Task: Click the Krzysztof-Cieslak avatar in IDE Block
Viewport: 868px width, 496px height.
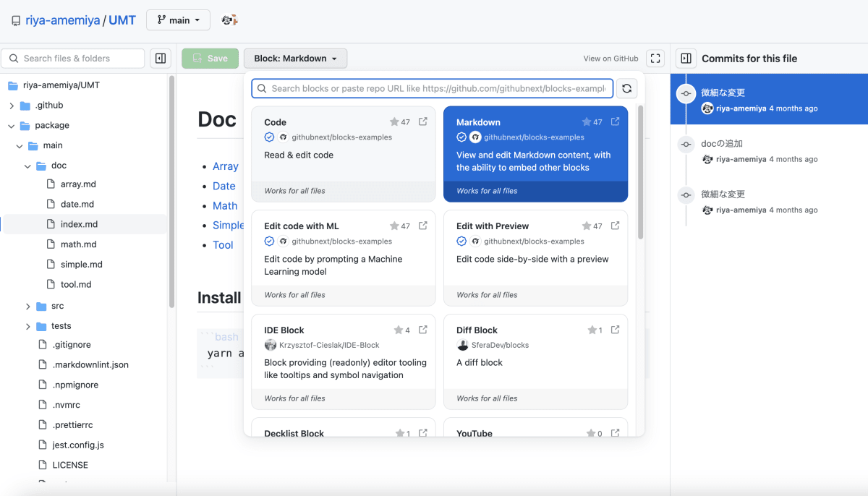Action: pyautogui.click(x=271, y=345)
